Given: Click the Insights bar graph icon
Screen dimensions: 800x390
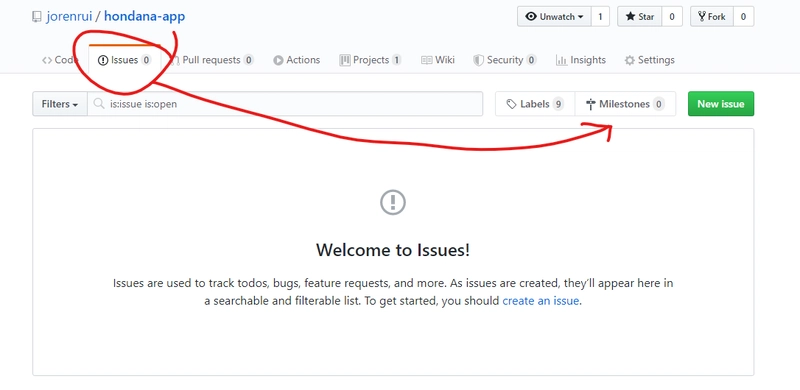Looking at the screenshot, I should [x=561, y=60].
